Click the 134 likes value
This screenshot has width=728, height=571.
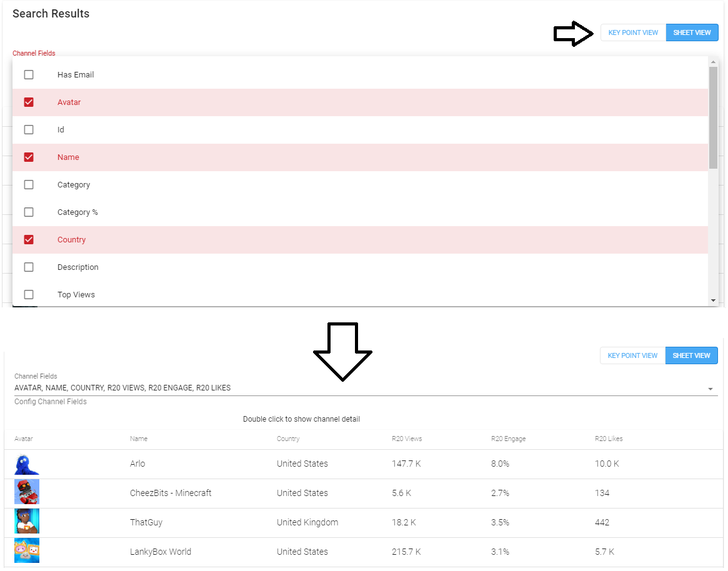[x=602, y=493]
